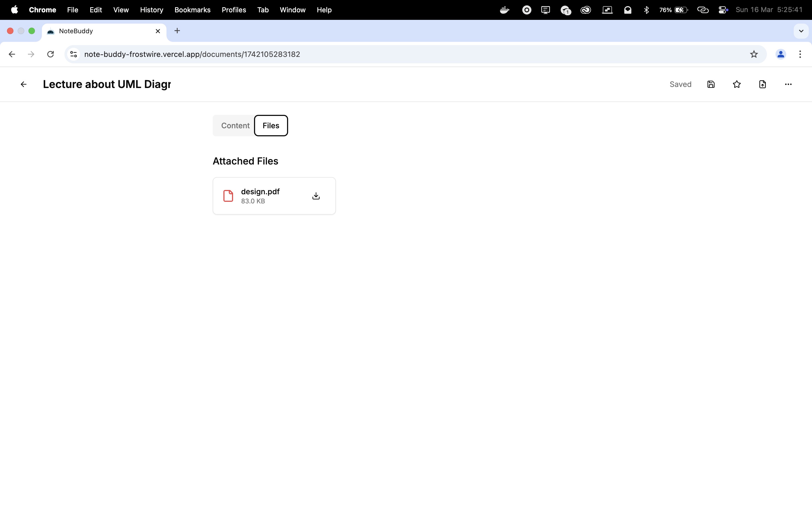Edit the Lecture about UML title field
Viewport: 812px width, 527px height.
(x=107, y=84)
